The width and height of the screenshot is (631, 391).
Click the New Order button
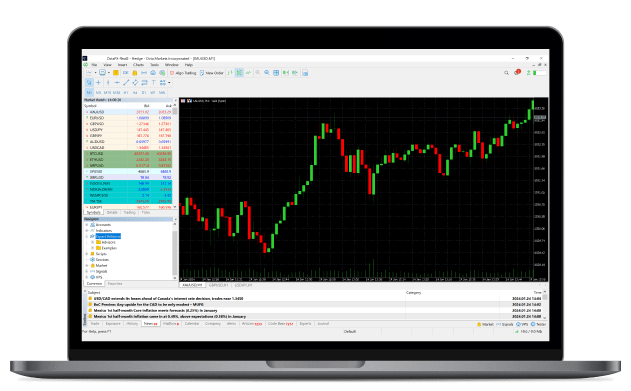[212, 73]
